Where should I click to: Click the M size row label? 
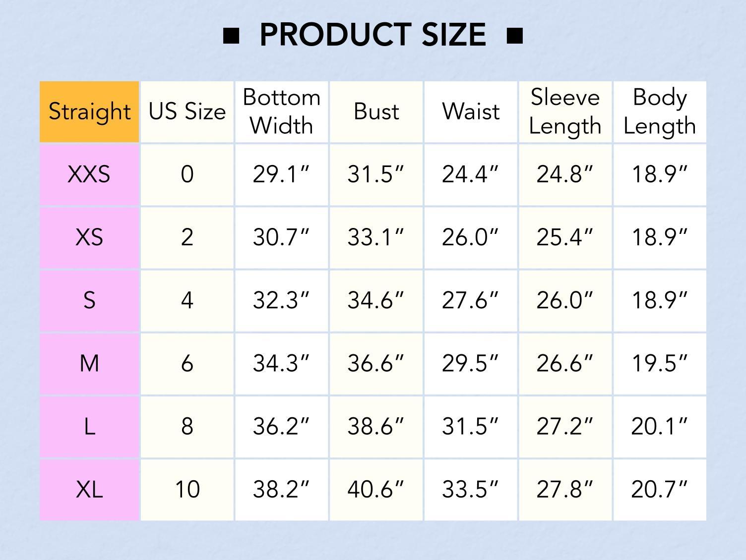pyautogui.click(x=89, y=363)
